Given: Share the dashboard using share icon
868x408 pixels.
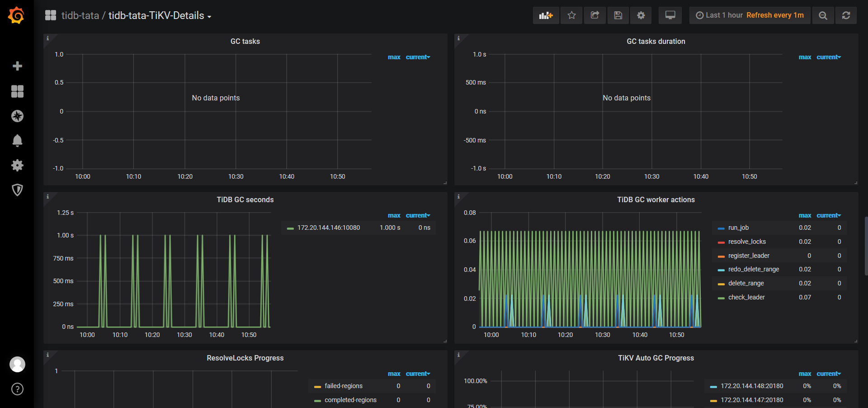Looking at the screenshot, I should click(x=595, y=15).
